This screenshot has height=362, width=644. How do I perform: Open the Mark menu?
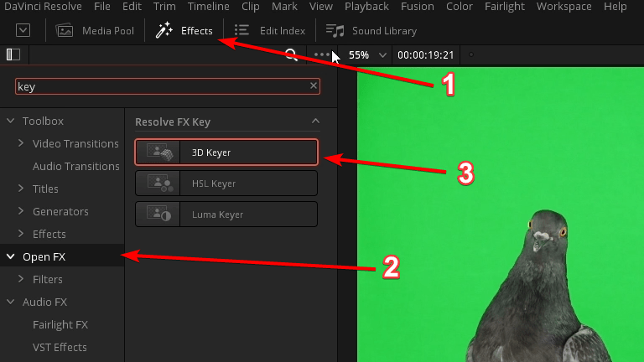(x=284, y=7)
